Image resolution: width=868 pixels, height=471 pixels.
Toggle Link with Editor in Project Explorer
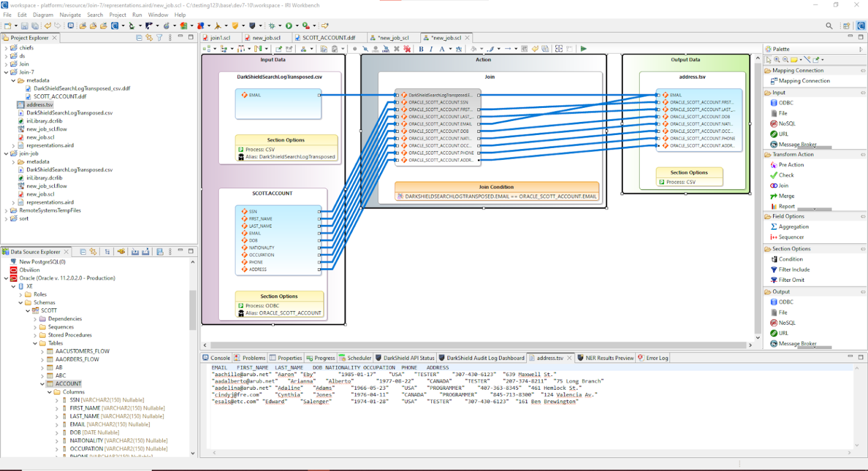point(148,37)
